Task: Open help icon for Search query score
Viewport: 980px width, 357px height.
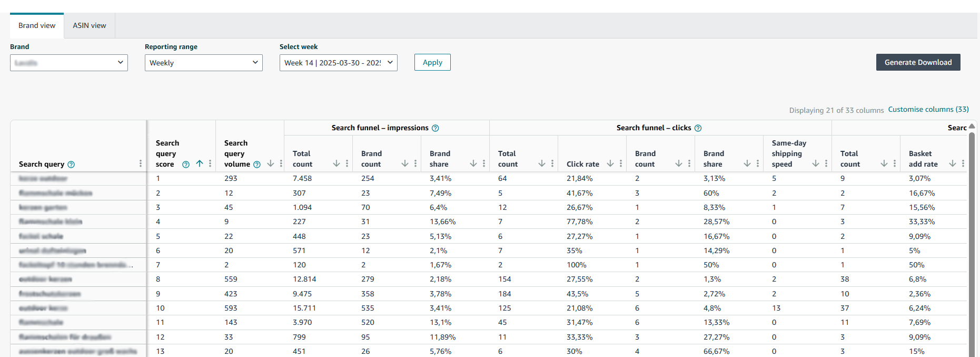Action: click(x=186, y=165)
